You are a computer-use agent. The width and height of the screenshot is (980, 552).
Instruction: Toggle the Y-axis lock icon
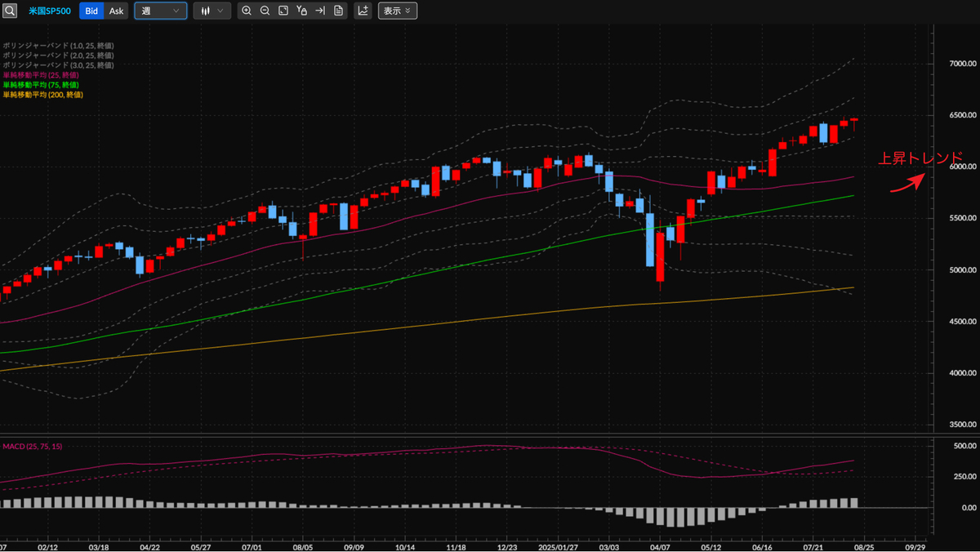(301, 11)
